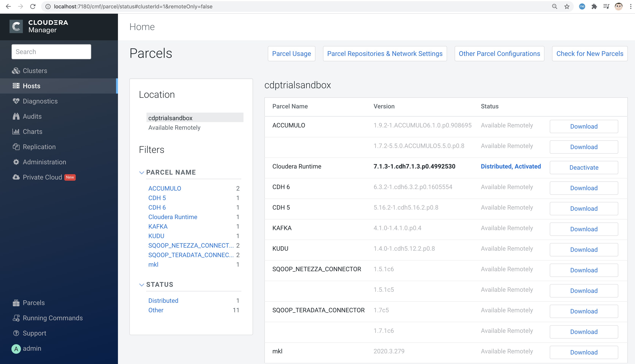
Task: Click the Replication icon in sidebar
Action: coord(16,147)
